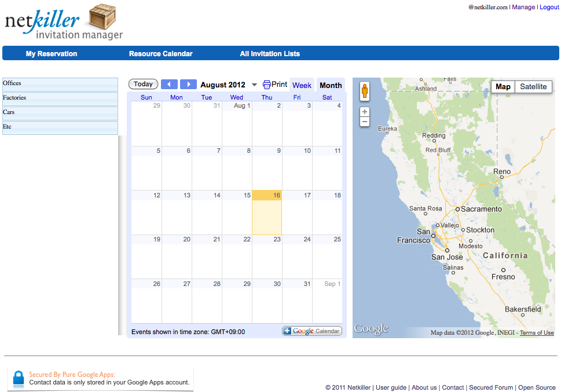The image size is (561, 392).
Task: Click calendar day 10
Action: coord(297,168)
